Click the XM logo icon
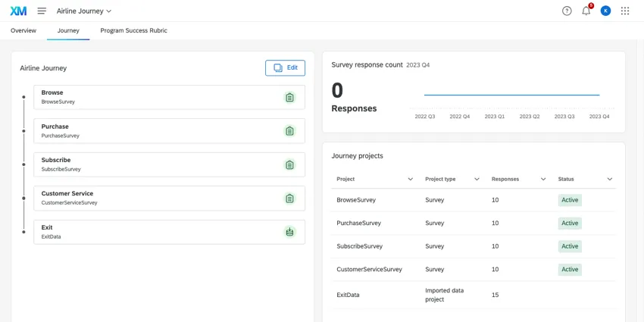 (x=18, y=11)
